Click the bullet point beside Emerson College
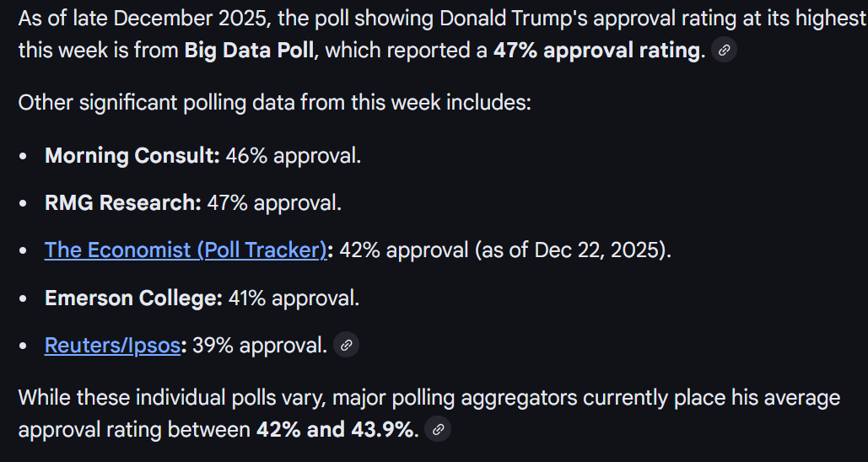This screenshot has height=462, width=868. click(x=25, y=298)
